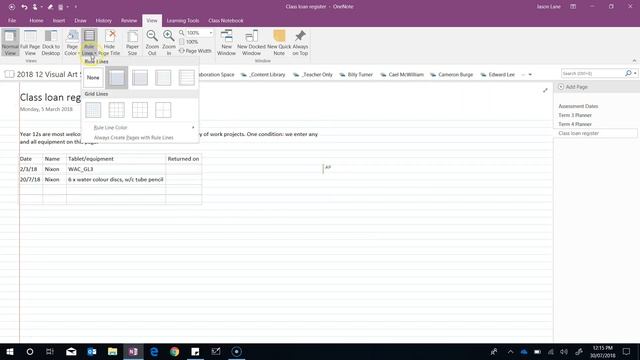Open Paper Size pane
The width and height of the screenshot is (640, 360).
132,42
